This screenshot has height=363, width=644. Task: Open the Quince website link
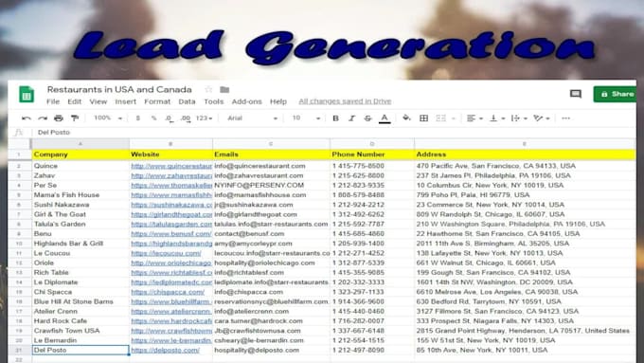point(171,166)
